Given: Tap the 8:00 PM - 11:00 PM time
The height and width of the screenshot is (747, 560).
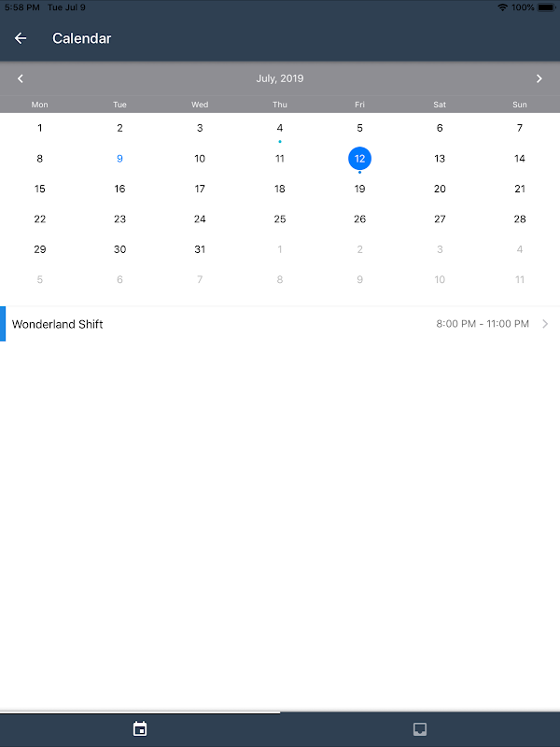Looking at the screenshot, I should click(483, 324).
